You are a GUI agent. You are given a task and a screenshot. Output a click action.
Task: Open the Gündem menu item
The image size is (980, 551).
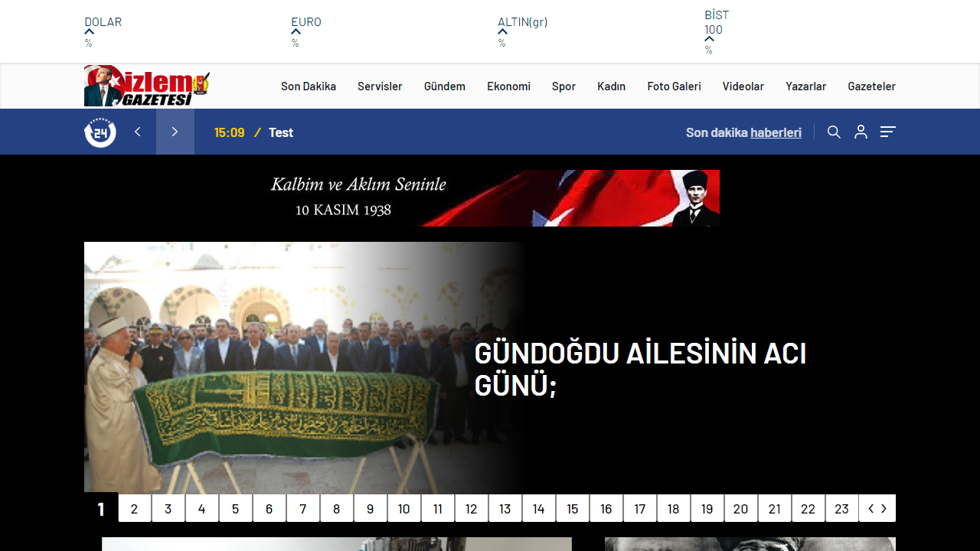(444, 86)
